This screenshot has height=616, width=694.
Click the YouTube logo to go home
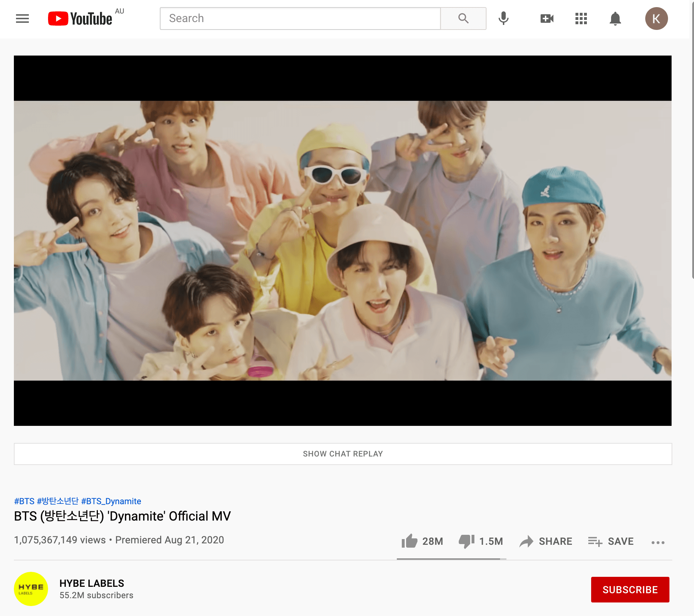80,19
